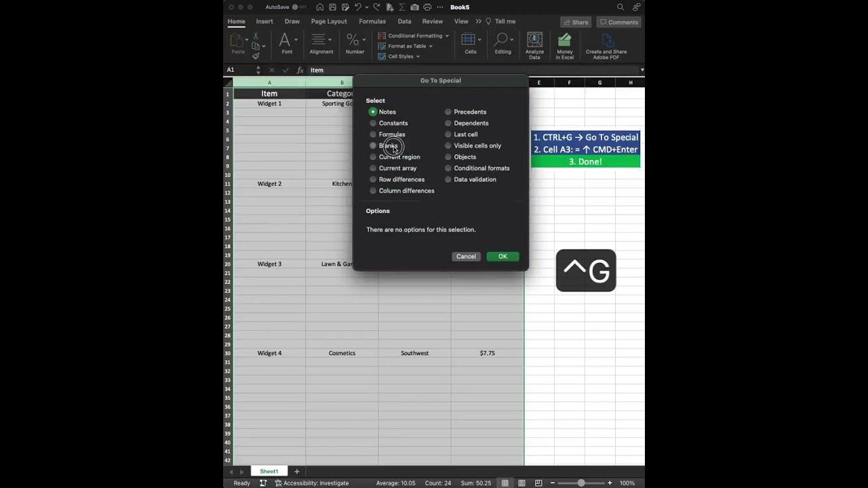Open the Page Layout ribbon tab
Screen dimensions: 868x488
(329, 22)
